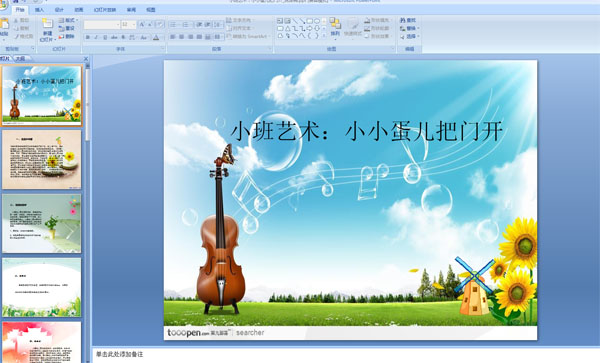Viewport: 600px width, 363px height.
Task: Click the font color A icon
Action: (156, 37)
